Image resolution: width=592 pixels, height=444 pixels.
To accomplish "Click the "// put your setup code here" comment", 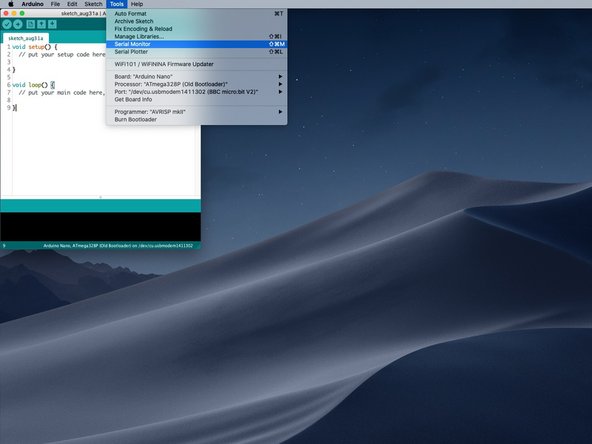I will coord(62,54).
